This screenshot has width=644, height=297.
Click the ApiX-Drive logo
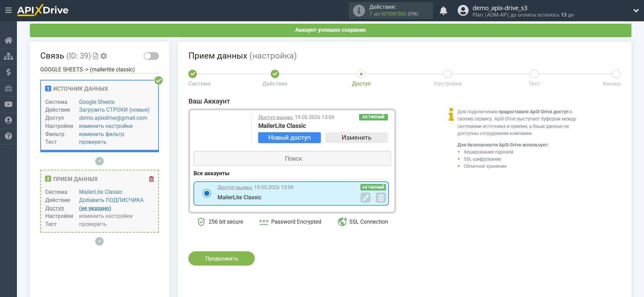(x=43, y=10)
